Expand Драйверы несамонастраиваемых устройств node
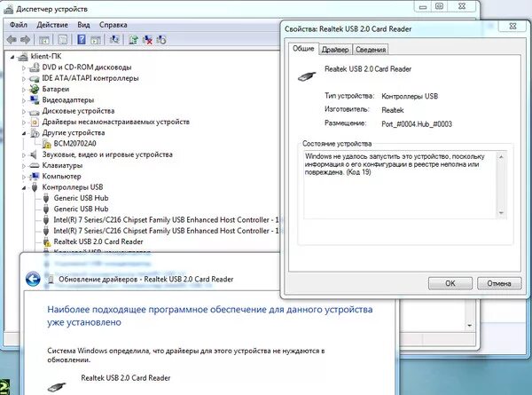532x395 pixels. click(x=24, y=122)
